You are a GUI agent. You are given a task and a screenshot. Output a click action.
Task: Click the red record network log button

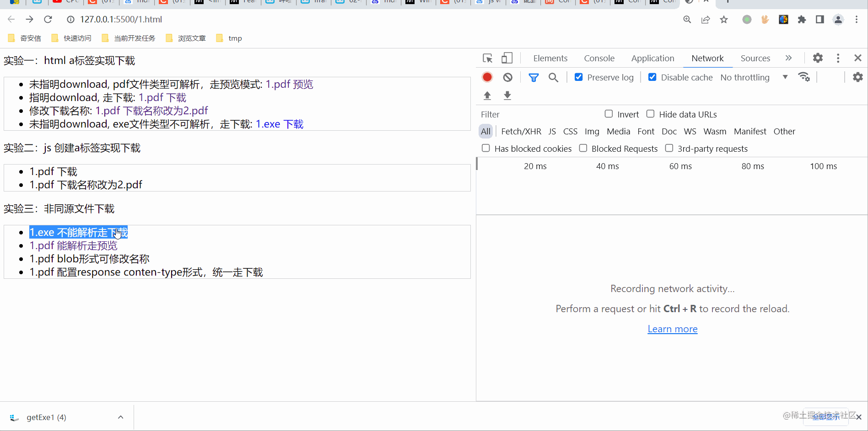(x=487, y=77)
